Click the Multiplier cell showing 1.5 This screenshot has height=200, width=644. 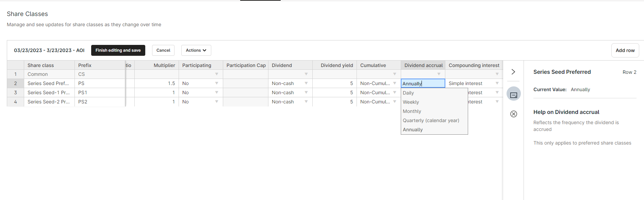[156, 83]
